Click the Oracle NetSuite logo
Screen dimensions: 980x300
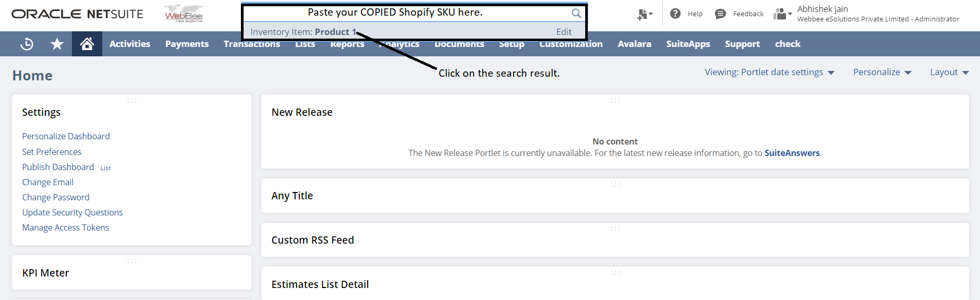(x=77, y=14)
